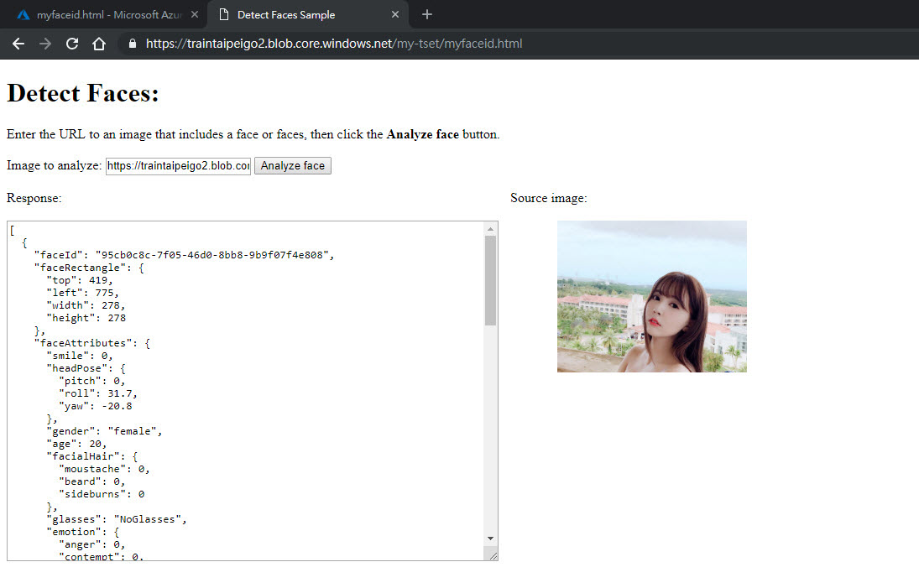Click the response textarea scrollbar thumb
Image resolution: width=919 pixels, height=588 pixels.
point(491,280)
